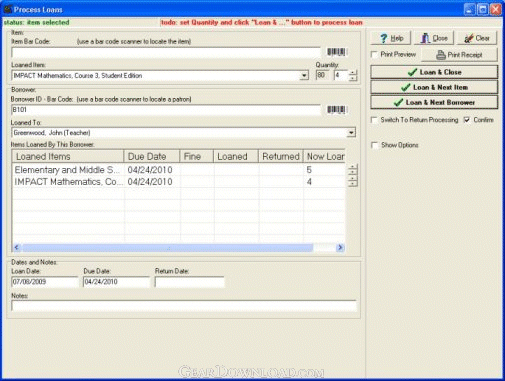
Task: Select the IMPACT Mathematics, Co... row
Action: pos(179,182)
